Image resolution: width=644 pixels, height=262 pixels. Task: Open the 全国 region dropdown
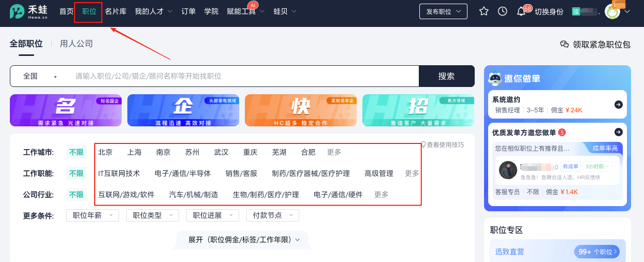click(x=40, y=76)
